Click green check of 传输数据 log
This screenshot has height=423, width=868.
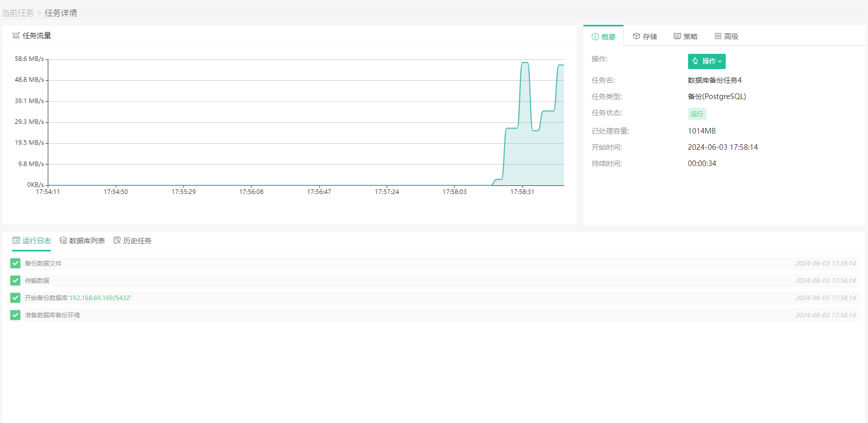(15, 280)
